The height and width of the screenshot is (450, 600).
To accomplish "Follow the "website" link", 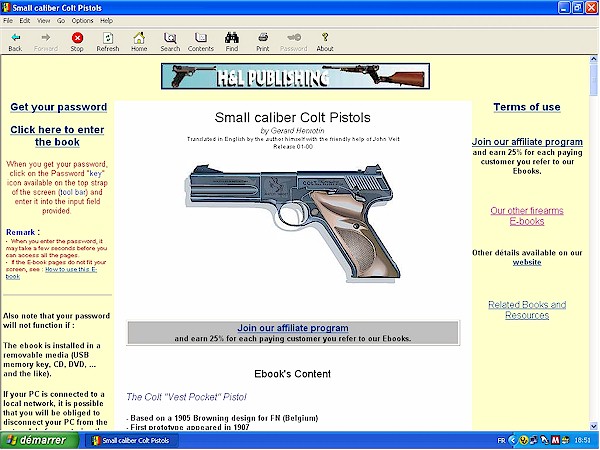I will [527, 262].
